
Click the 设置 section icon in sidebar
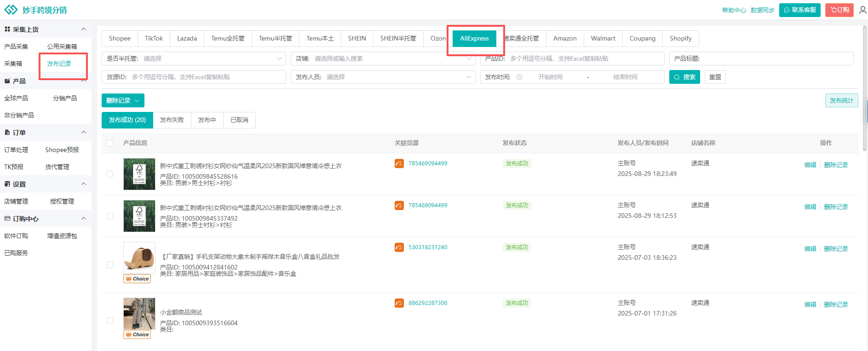[x=7, y=184]
